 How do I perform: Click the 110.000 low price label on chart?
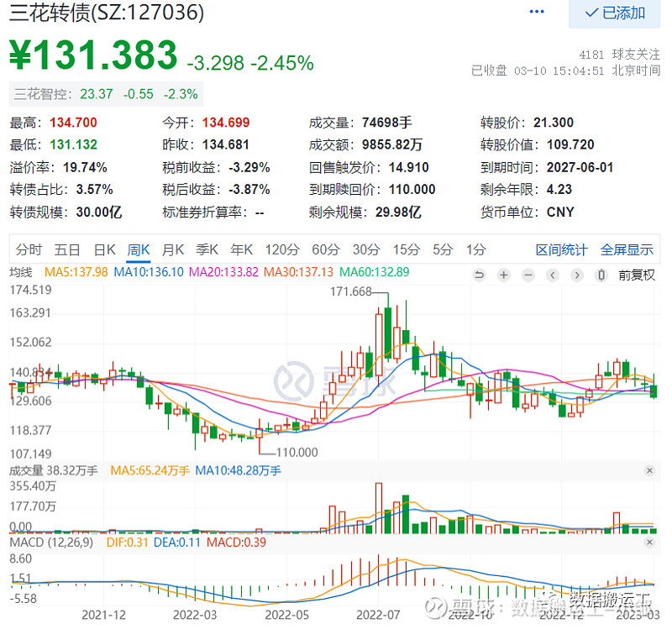(x=297, y=453)
